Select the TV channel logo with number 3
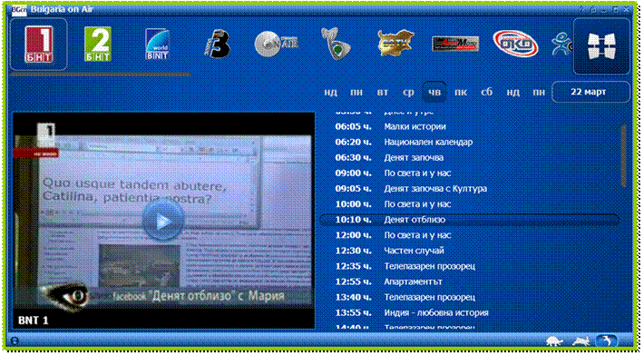Viewport: 644px width, 356px height. pos(217,44)
